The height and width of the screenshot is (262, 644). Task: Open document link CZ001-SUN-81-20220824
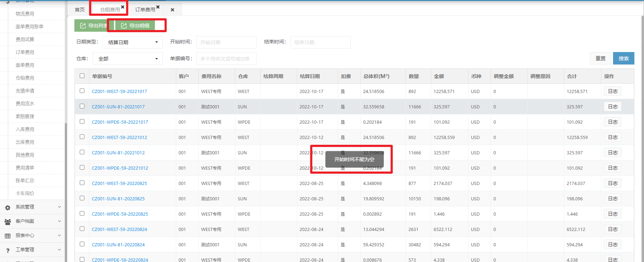pyautogui.click(x=118, y=245)
